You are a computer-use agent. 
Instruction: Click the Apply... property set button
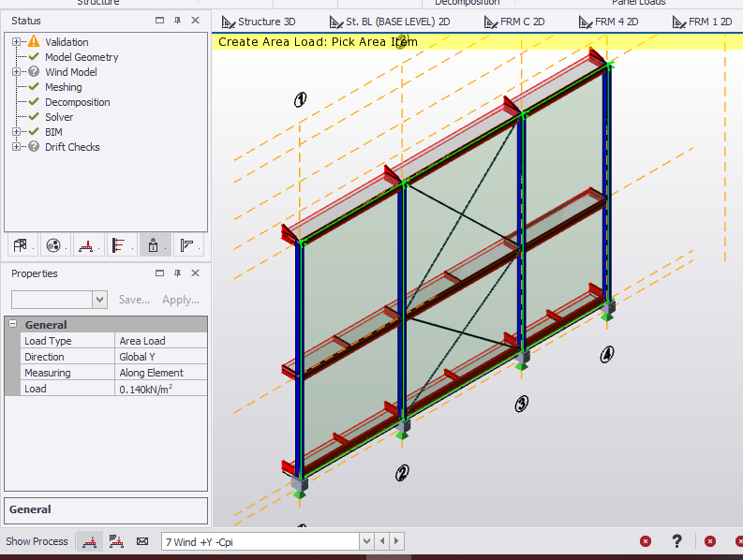tap(181, 300)
